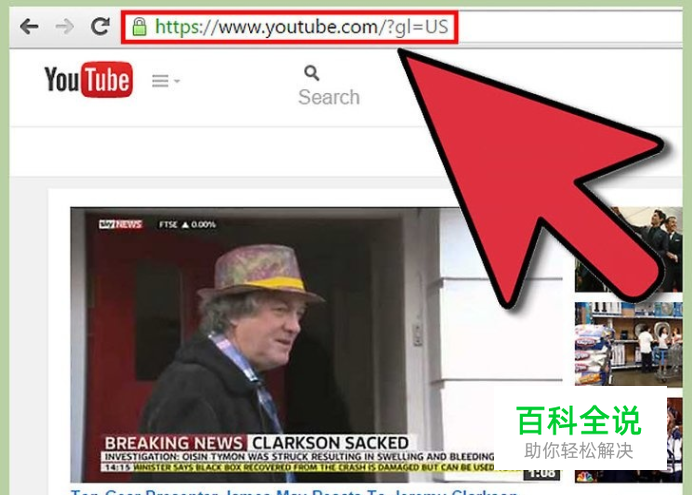
Task: Reload the page with the refresh icon
Action: point(100,26)
